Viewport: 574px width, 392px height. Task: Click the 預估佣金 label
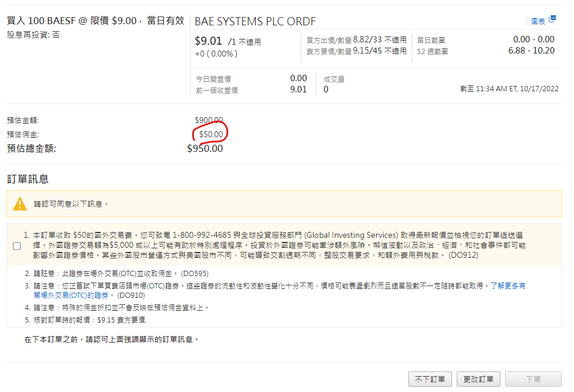pyautogui.click(x=23, y=134)
